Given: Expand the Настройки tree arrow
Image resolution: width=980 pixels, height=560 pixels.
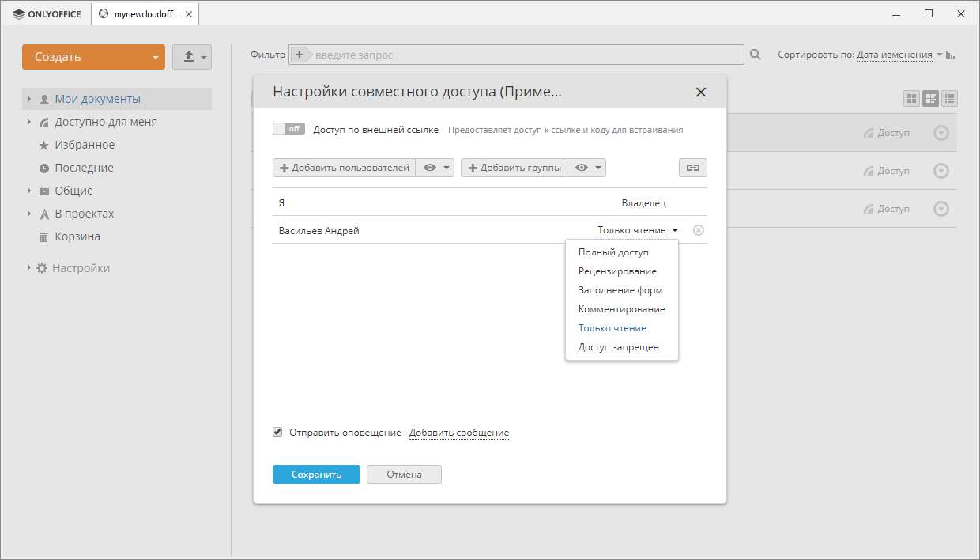Looking at the screenshot, I should (x=29, y=268).
